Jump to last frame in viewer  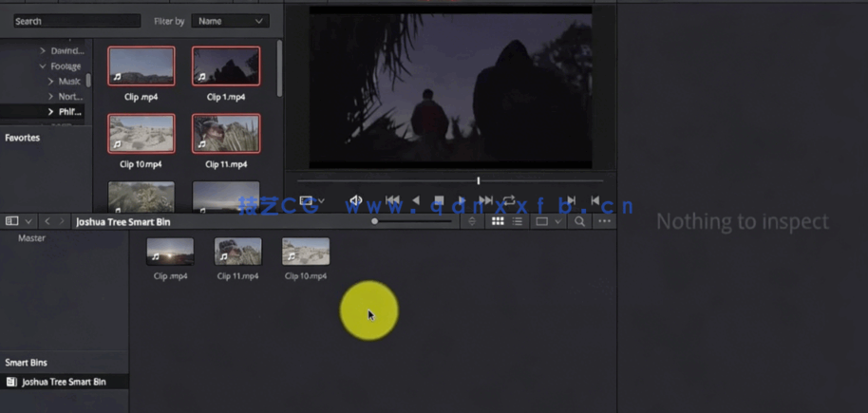(x=485, y=200)
